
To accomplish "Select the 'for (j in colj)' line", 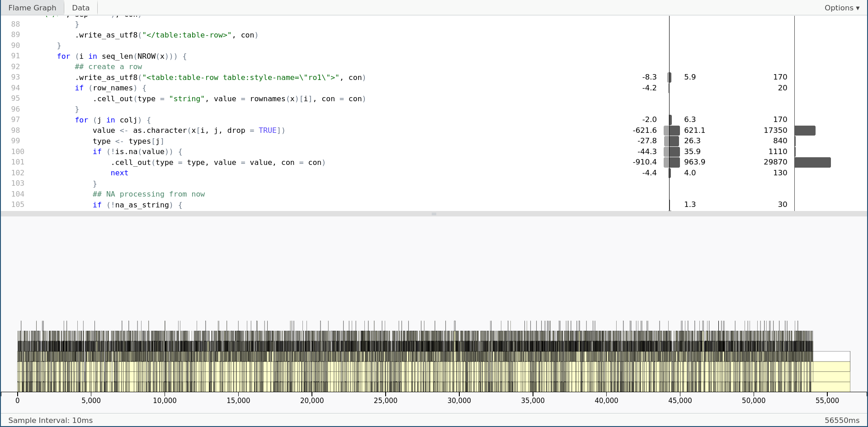I will 113,120.
